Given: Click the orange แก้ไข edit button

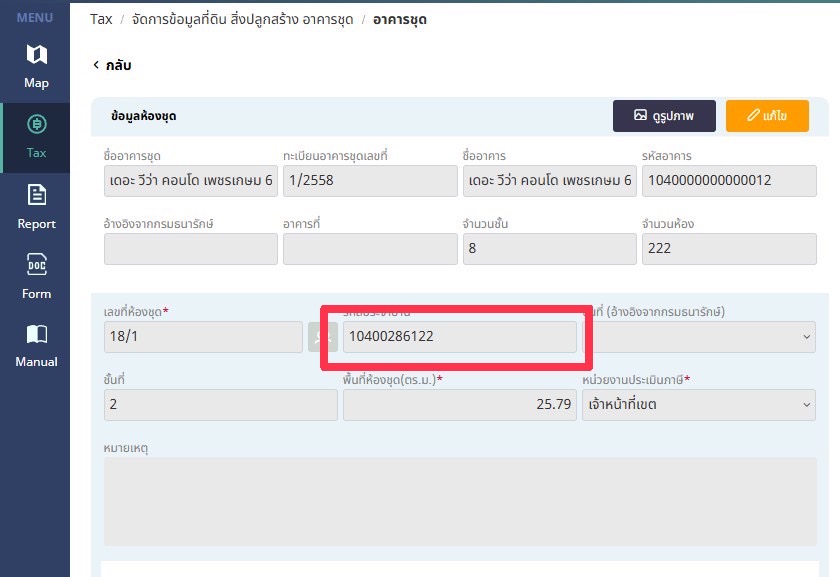Looking at the screenshot, I should tap(767, 116).
